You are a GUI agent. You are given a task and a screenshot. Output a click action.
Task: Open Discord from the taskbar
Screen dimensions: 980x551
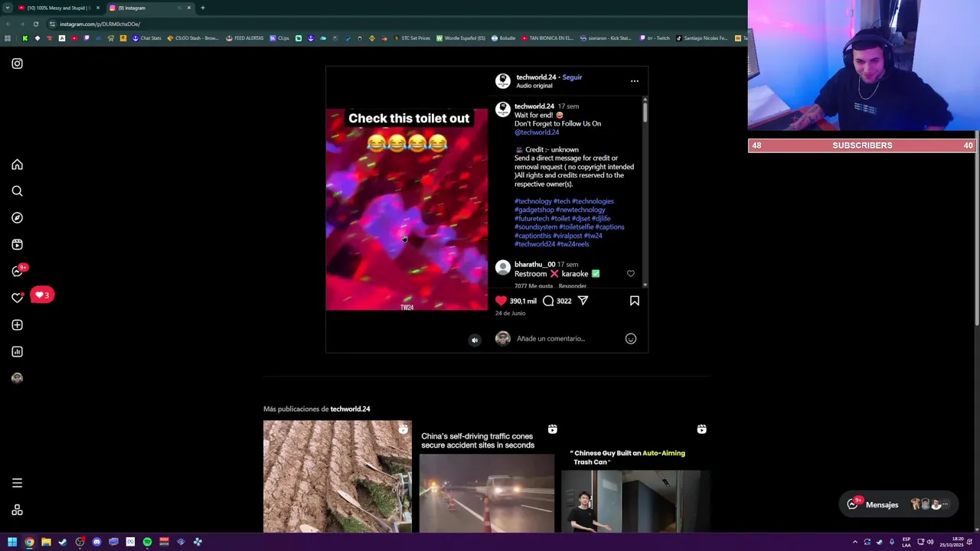96,542
